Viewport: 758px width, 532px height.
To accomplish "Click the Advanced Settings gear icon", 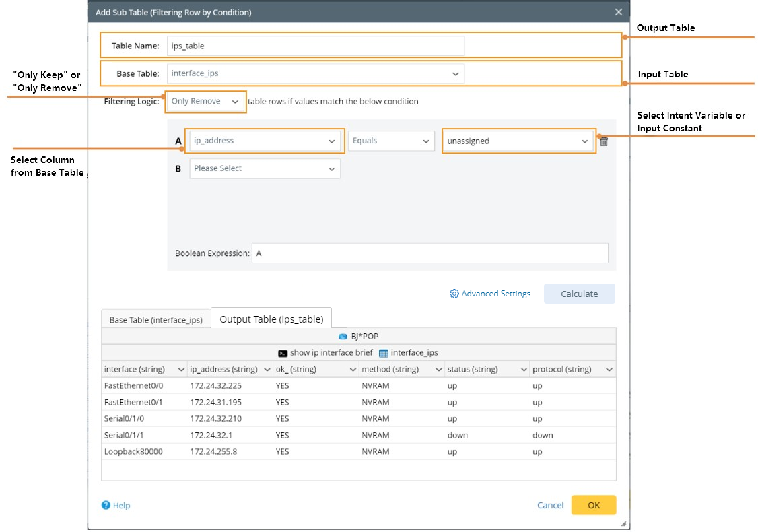I will click(454, 294).
